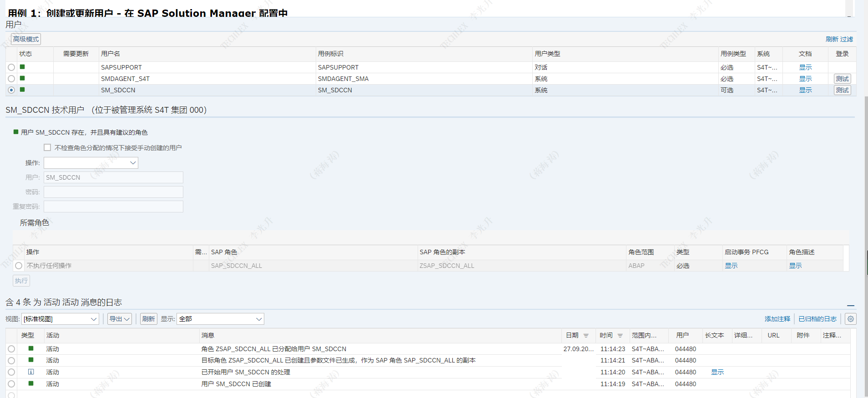Click 显示 link under 启动事务 PFCG
The height and width of the screenshot is (398, 868).
click(x=731, y=266)
